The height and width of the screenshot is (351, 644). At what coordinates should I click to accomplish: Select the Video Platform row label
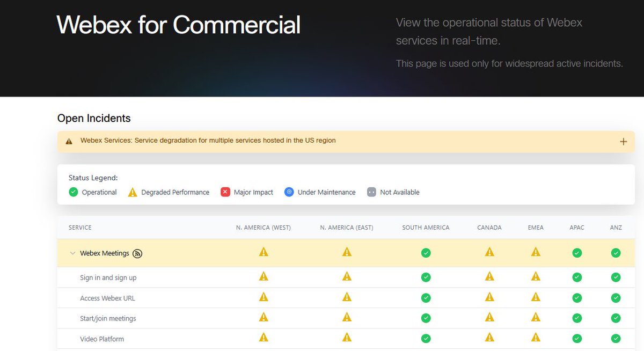(x=102, y=339)
